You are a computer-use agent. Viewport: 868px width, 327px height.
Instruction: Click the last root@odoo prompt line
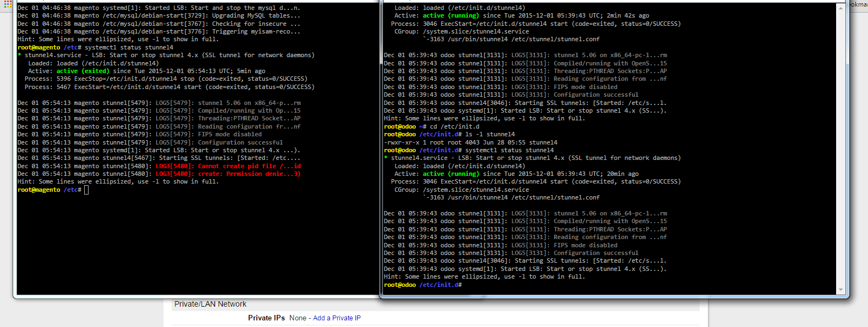422,285
